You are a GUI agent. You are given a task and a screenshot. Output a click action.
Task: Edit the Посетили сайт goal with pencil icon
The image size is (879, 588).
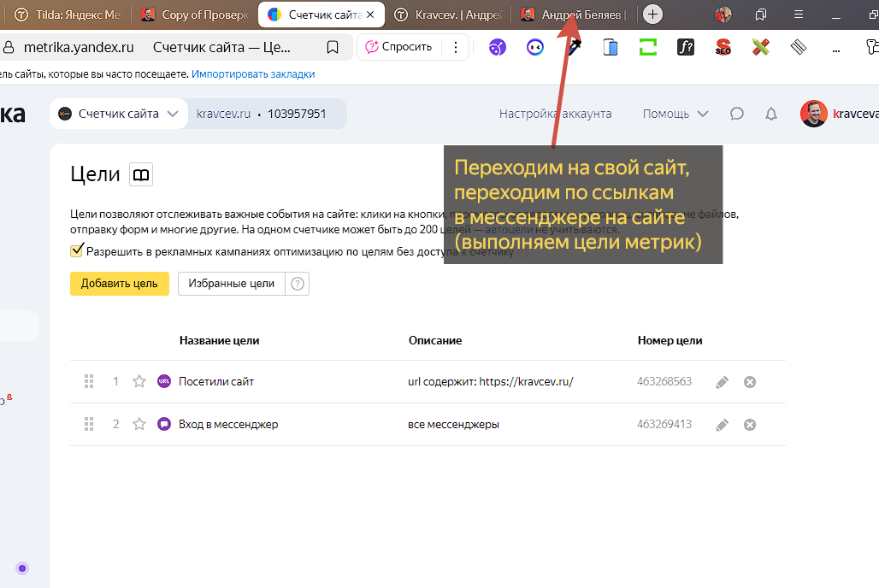click(723, 382)
